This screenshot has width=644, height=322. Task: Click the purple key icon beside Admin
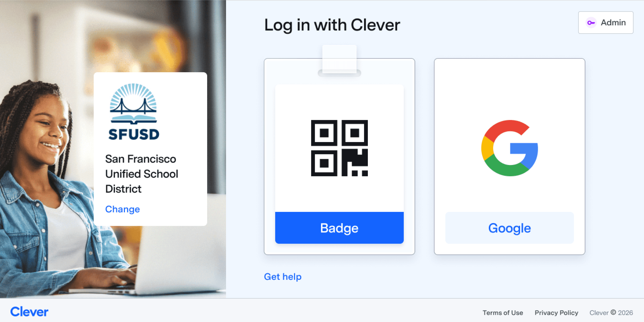(x=591, y=23)
